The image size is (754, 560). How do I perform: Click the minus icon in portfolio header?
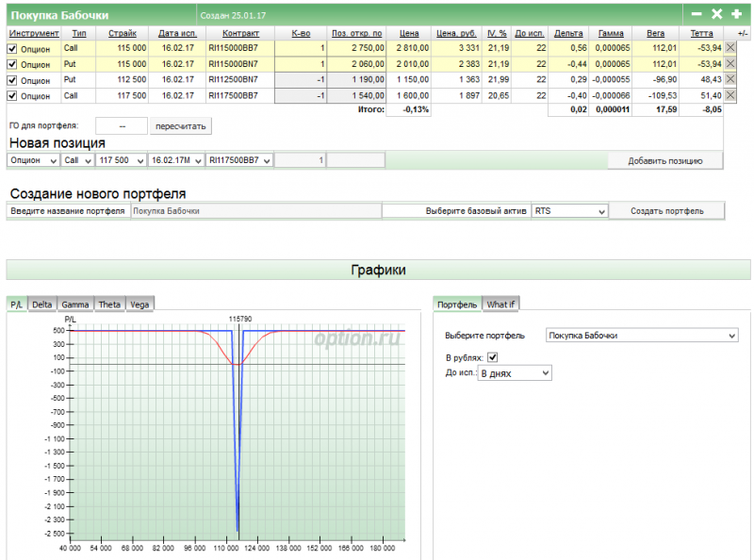[697, 14]
